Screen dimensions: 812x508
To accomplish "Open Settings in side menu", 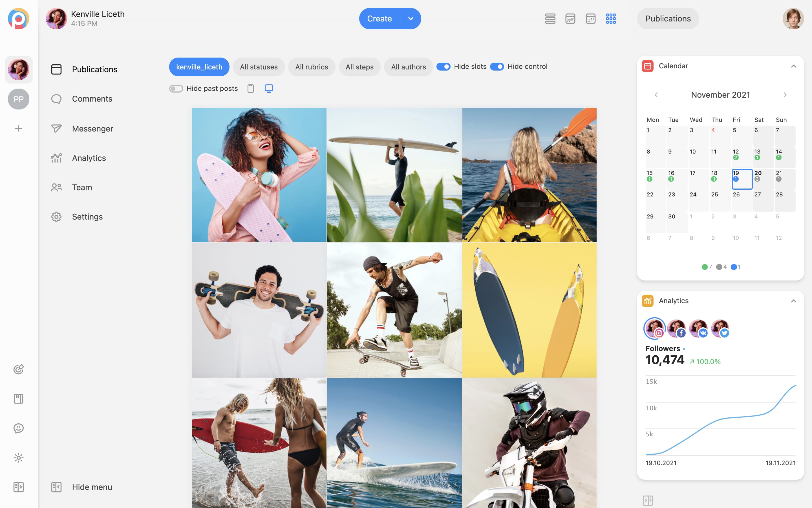I will (x=77, y=217).
